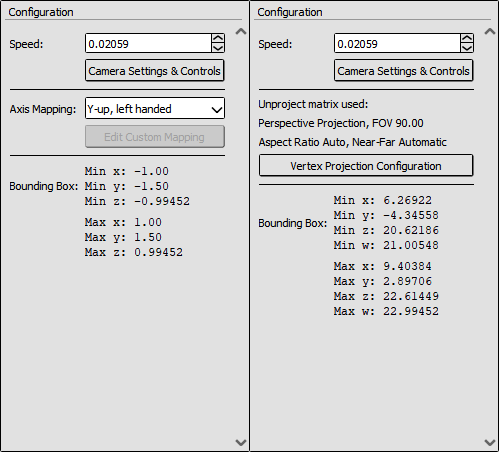
Task: Open the Axis Mapping dropdown
Action: coord(155,108)
